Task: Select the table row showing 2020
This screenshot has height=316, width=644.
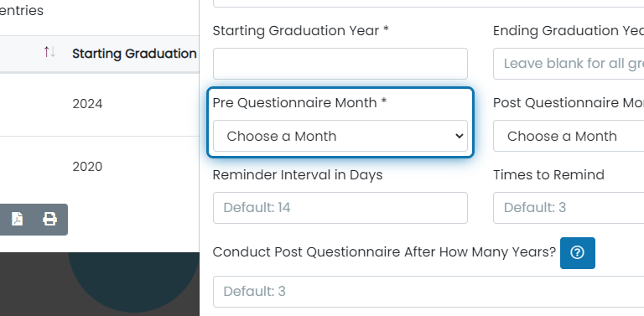Action: (x=100, y=167)
